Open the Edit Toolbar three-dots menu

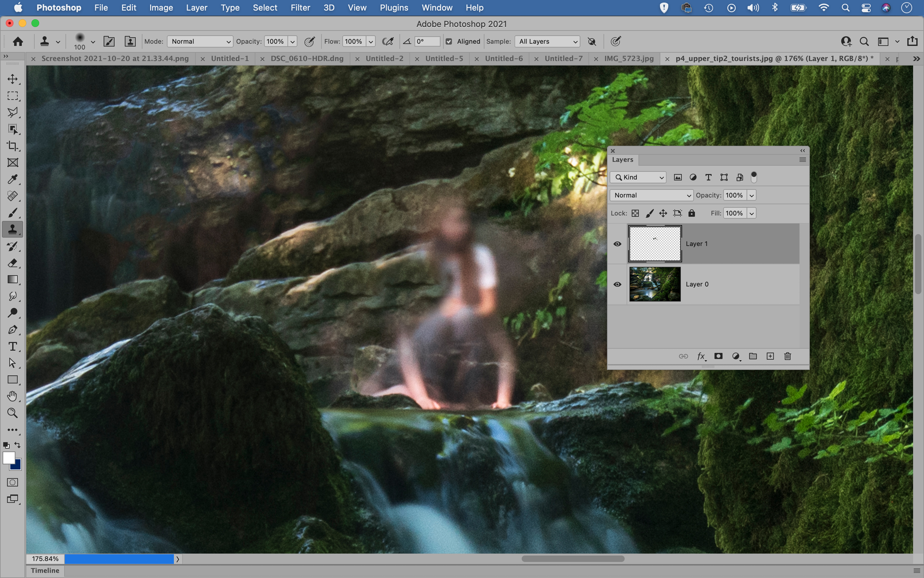click(x=13, y=430)
